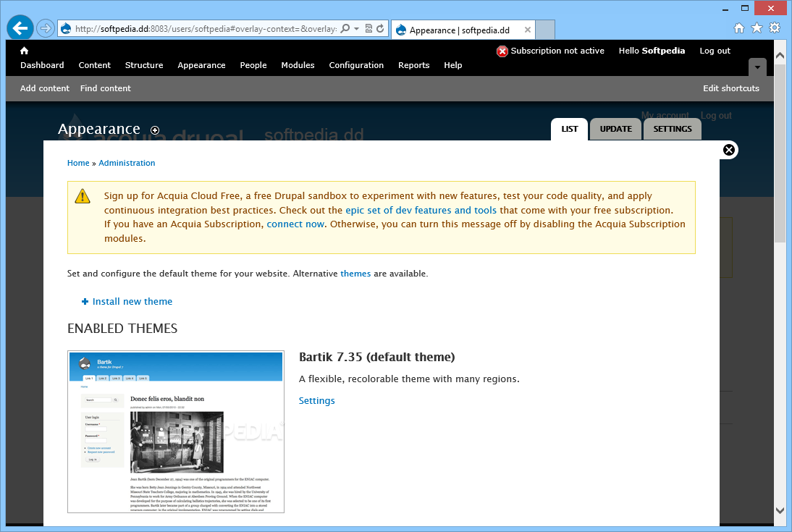Switch to the LIST tab
Viewport: 792px width, 532px height.
(x=569, y=129)
